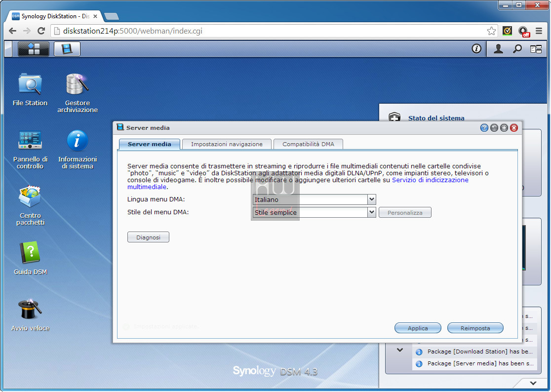The image size is (551, 392).
Task: Click the Reimposta button
Action: click(475, 328)
